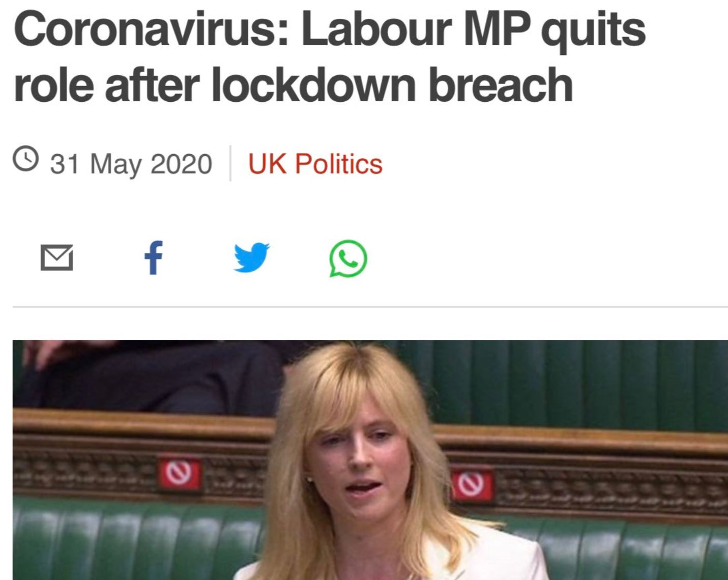Tweet the article using the Twitter bird icon
728x580 pixels.
point(251,257)
